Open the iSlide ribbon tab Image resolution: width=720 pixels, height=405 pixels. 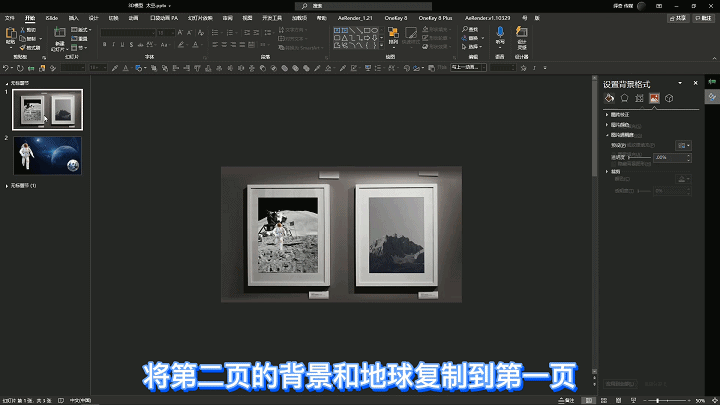[51, 18]
